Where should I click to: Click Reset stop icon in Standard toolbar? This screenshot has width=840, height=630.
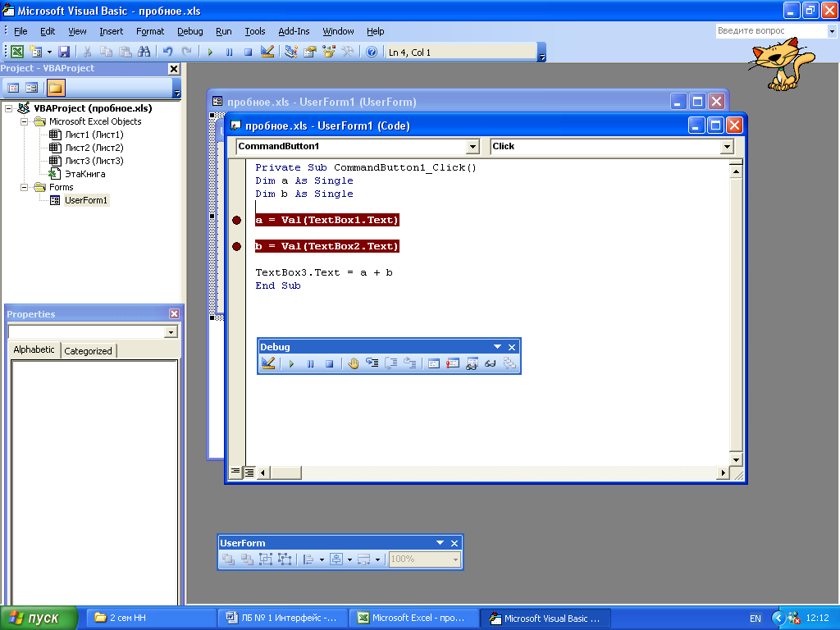pos(248,52)
